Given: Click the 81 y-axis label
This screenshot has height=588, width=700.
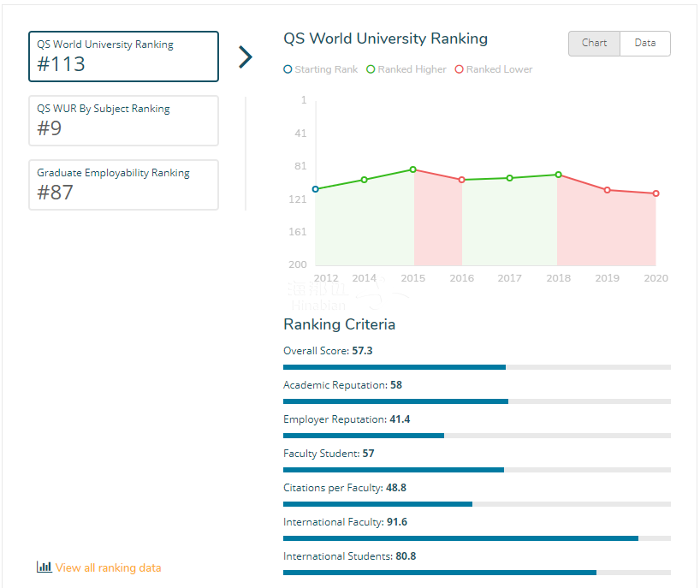Looking at the screenshot, I should [x=300, y=166].
